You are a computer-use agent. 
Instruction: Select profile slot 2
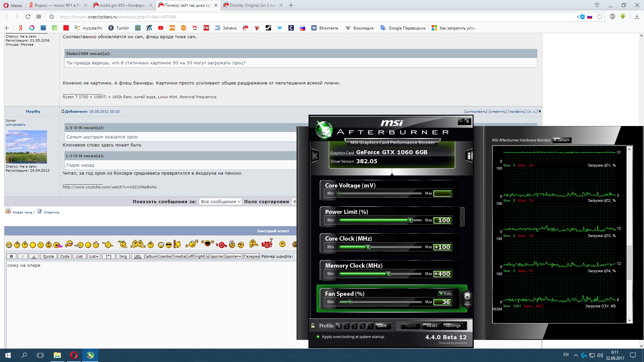click(346, 326)
